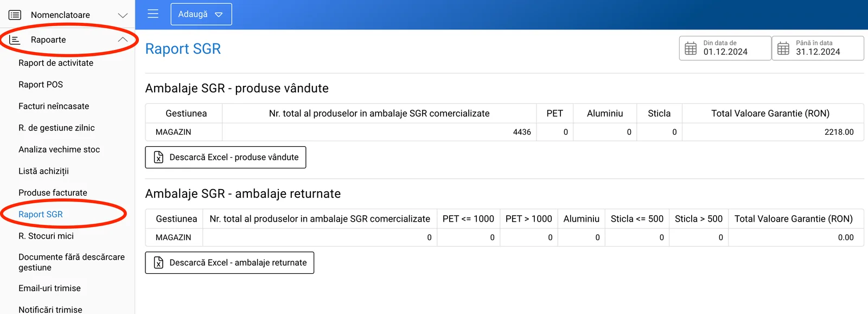Click the hamburger menu icon
Screen dimensions: 868x314
click(x=153, y=14)
